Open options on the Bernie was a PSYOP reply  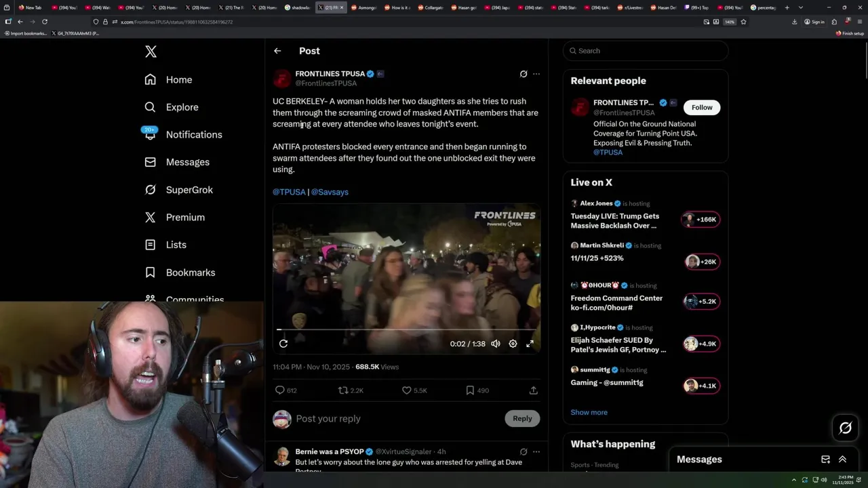coord(536,451)
